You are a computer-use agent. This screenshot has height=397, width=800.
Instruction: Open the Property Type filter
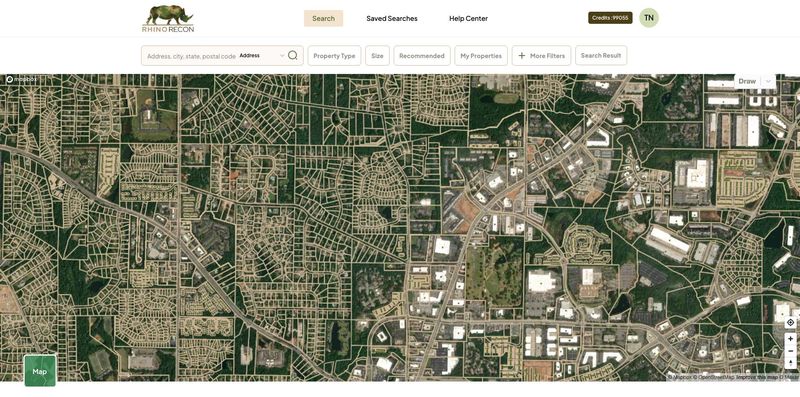[334, 56]
